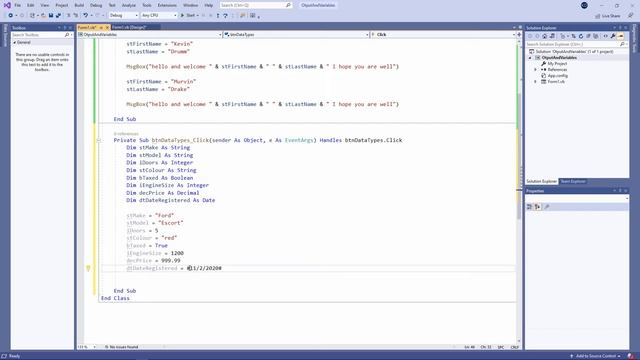
Task: Click the Visual Studio logo icon
Action: click(7, 5)
